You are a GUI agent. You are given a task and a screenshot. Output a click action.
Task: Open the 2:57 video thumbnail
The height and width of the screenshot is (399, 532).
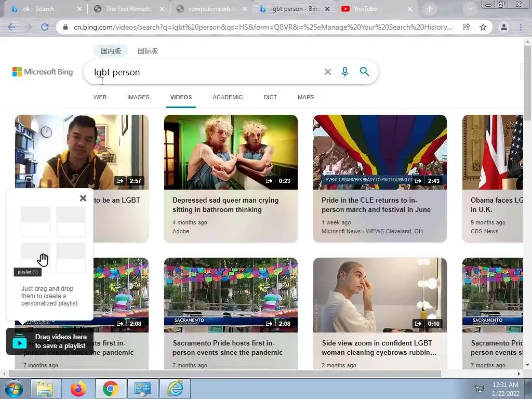click(x=82, y=152)
